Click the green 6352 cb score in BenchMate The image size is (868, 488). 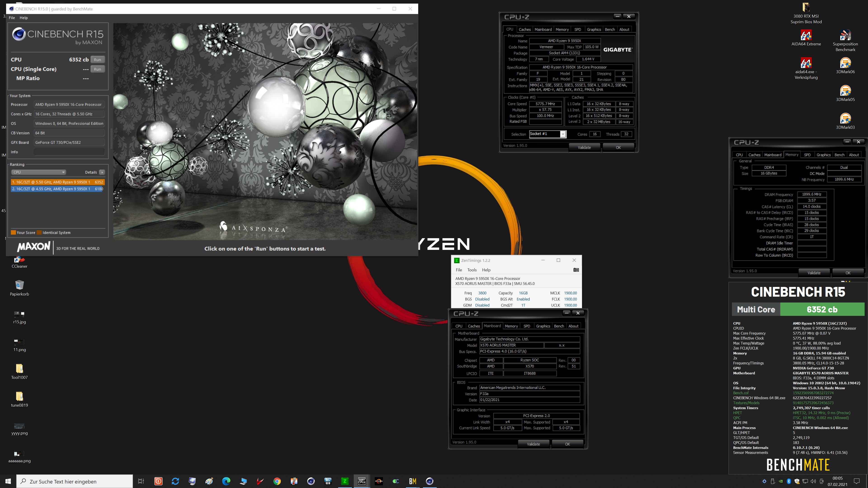click(822, 309)
